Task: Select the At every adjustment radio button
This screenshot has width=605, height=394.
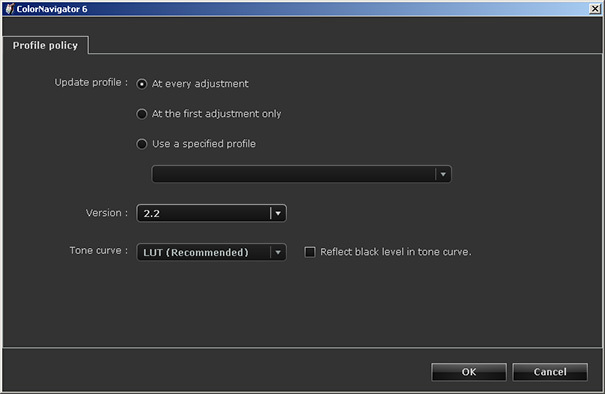Action: coord(142,84)
